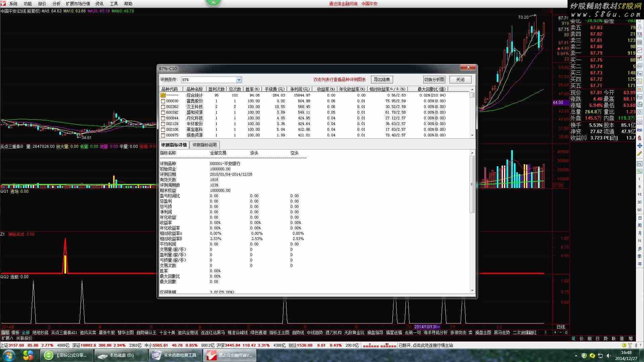The height and width of the screenshot is (362, 644).
Task: Switch to weekly period (周) toggle
Action: (x=640, y=226)
